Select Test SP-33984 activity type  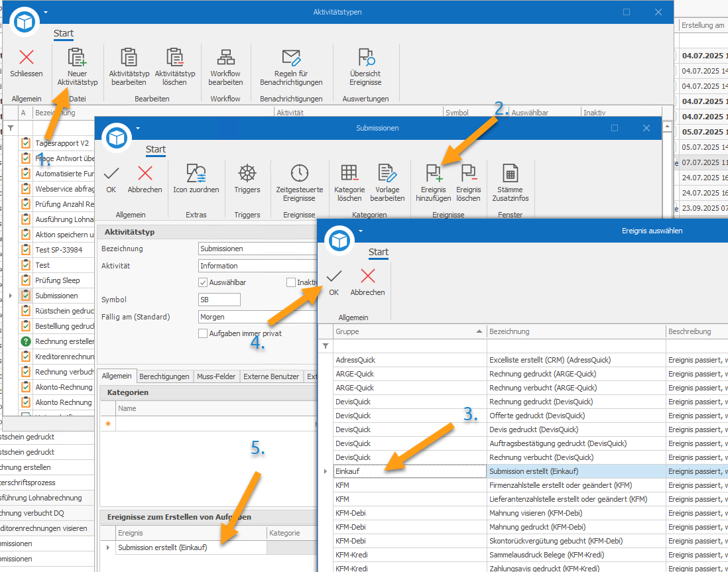point(56,250)
